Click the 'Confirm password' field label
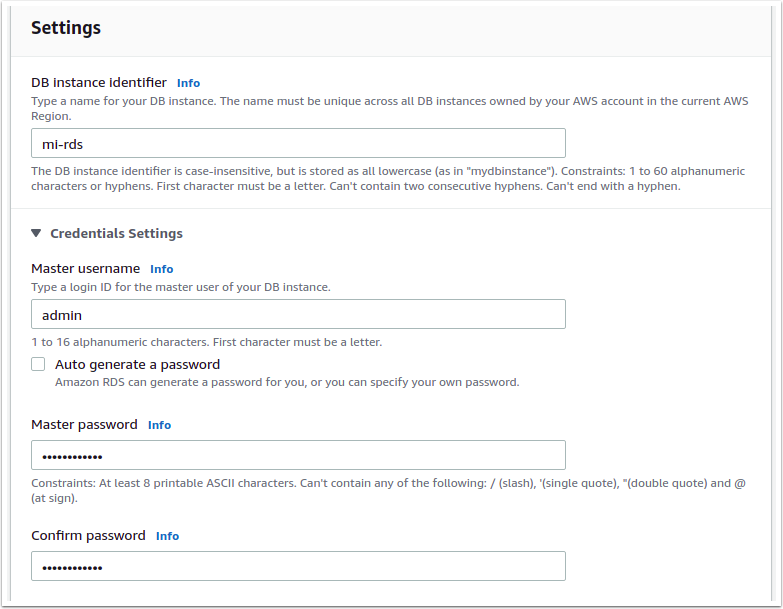 (88, 536)
